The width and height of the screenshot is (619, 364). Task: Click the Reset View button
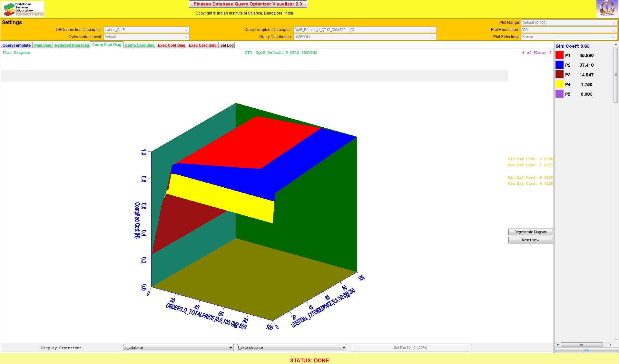[530, 240]
